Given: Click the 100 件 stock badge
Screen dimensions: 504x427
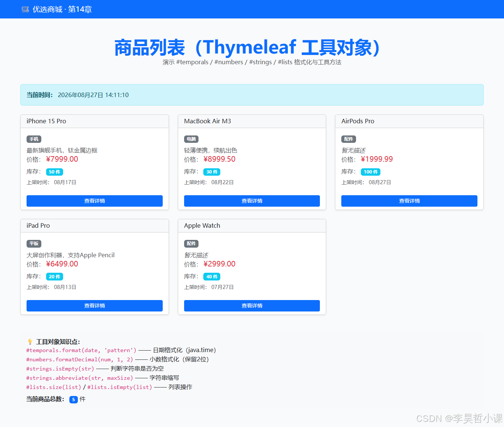Looking at the screenshot, I should [370, 172].
